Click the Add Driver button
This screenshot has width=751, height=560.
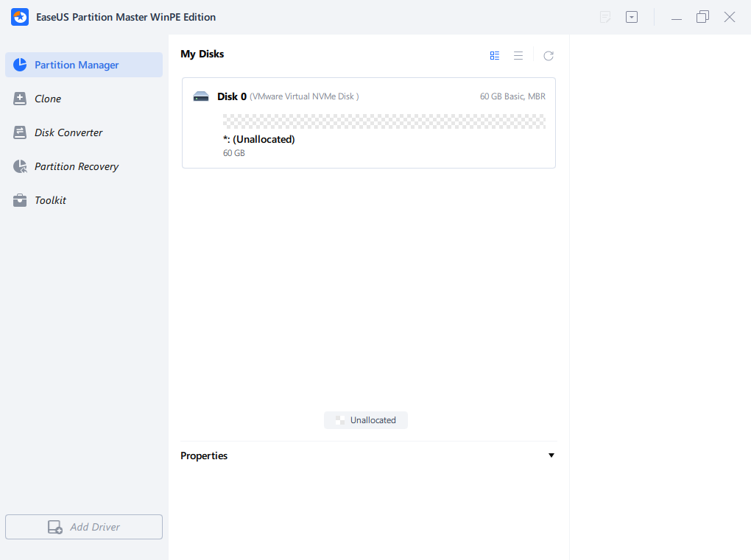pyautogui.click(x=84, y=527)
